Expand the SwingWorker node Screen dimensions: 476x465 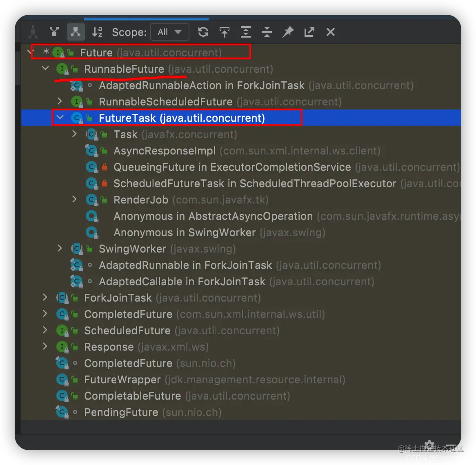coord(60,248)
